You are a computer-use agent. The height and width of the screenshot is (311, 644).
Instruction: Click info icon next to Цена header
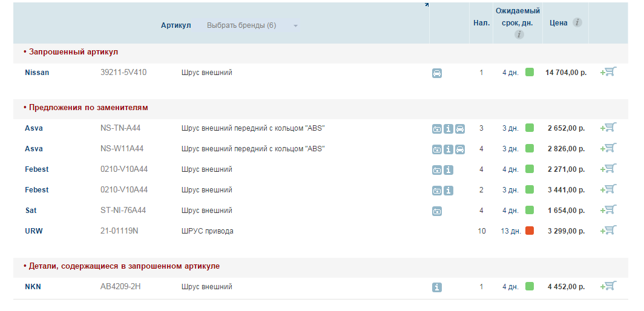[577, 22]
